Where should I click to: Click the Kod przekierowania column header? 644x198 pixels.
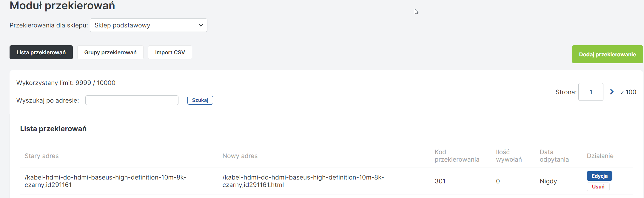pyautogui.click(x=457, y=156)
